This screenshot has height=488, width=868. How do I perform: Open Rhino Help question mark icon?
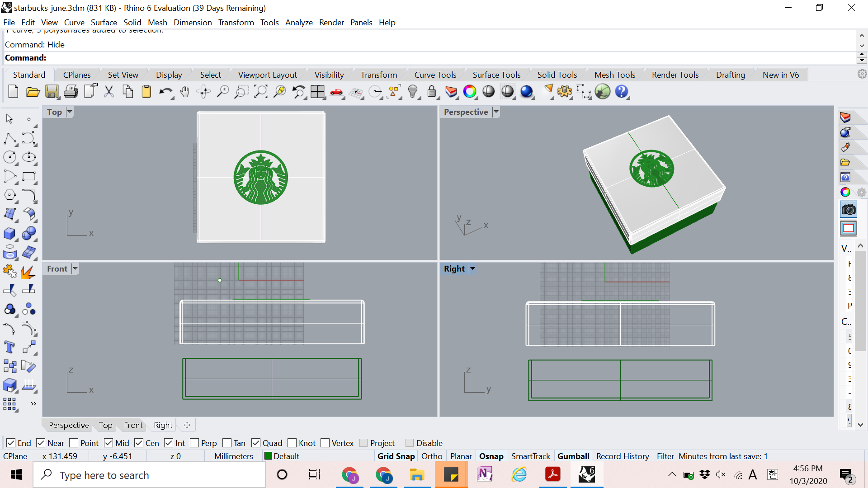click(x=622, y=92)
